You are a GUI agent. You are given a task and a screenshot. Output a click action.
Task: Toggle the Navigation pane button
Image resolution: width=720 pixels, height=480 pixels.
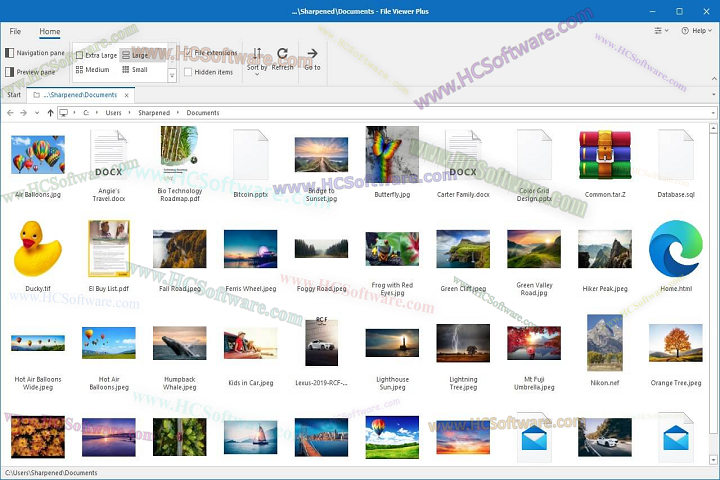(35, 53)
